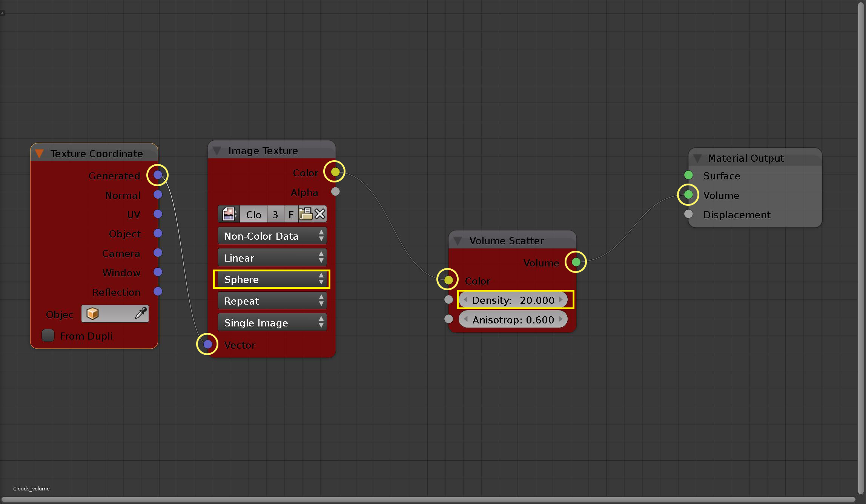Image resolution: width=866 pixels, height=504 pixels.
Task: Click the Image Texture Vector input socket
Action: 207,344
